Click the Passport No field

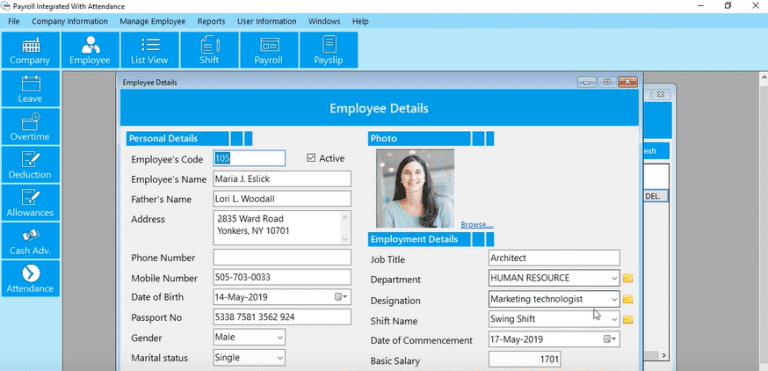click(282, 317)
